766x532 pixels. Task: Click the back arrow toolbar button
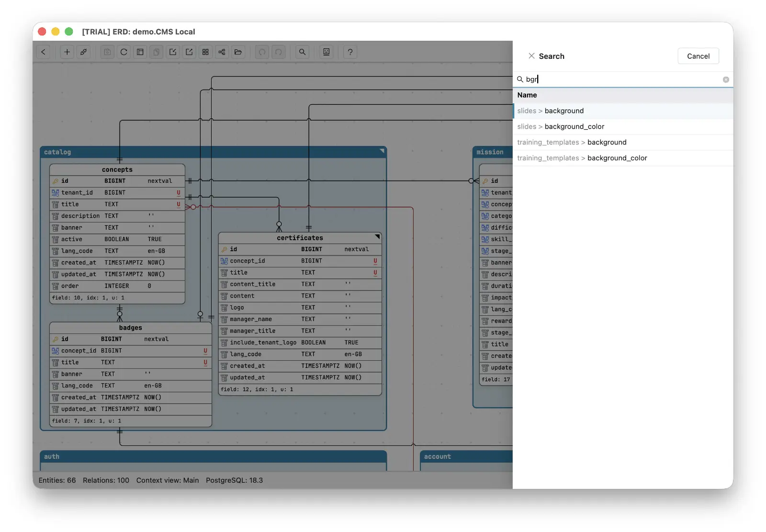[44, 52]
